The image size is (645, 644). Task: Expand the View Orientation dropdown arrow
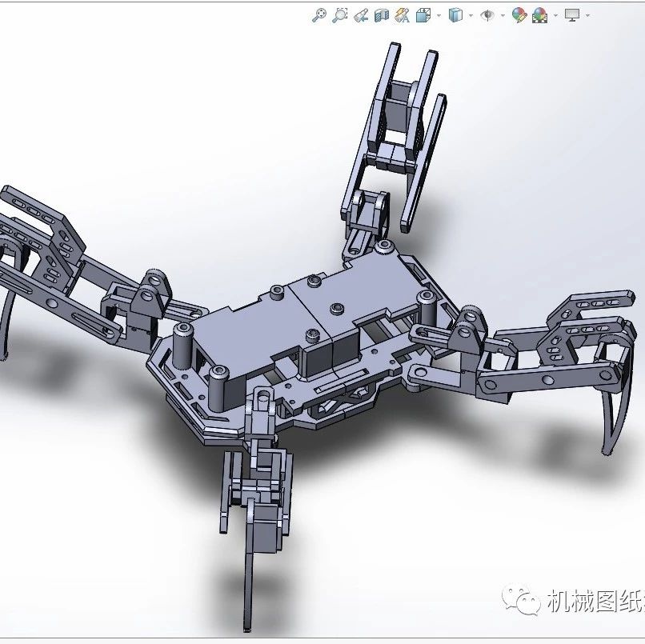point(439,16)
